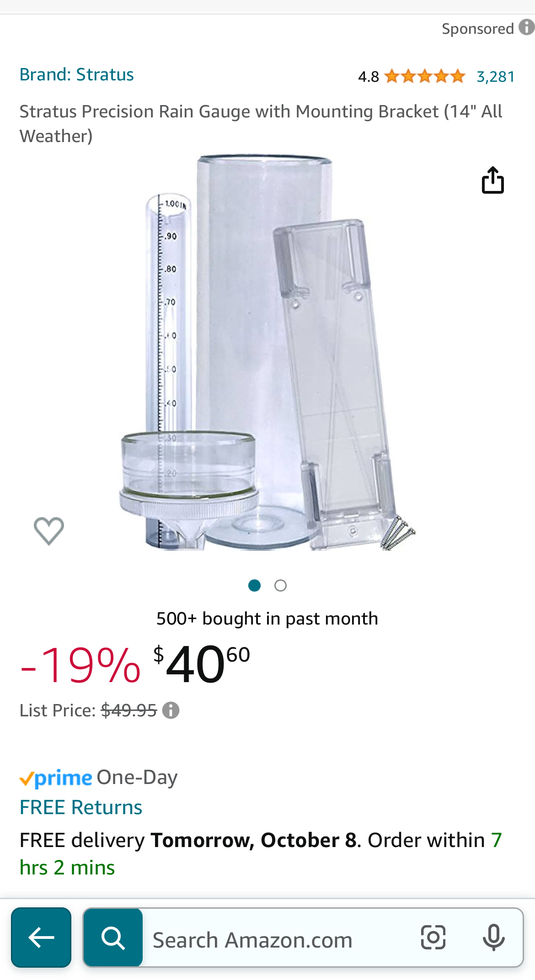The image size is (535, 980).
Task: Tap the magnifying glass search icon
Action: [x=113, y=938]
